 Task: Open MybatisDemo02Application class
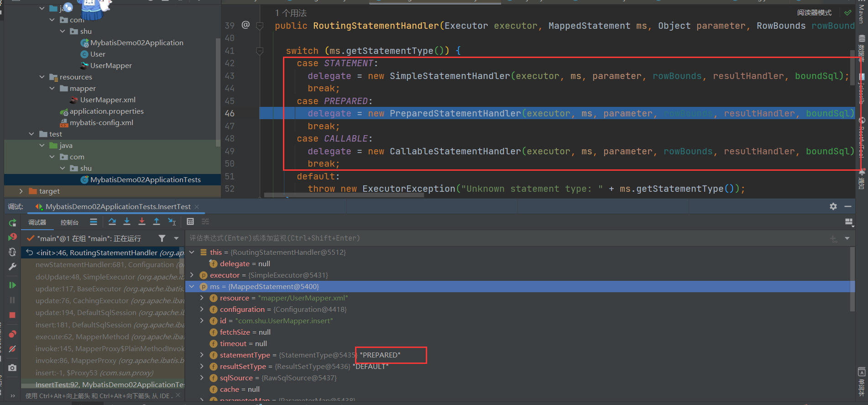(x=136, y=42)
